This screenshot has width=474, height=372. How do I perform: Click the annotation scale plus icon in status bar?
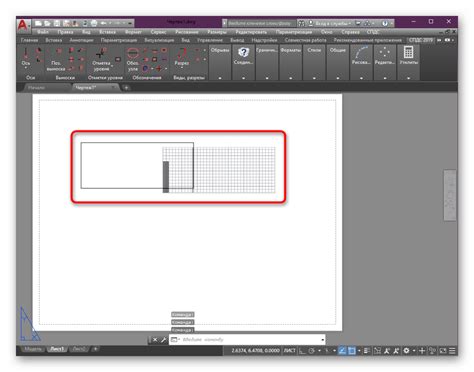tap(422, 351)
